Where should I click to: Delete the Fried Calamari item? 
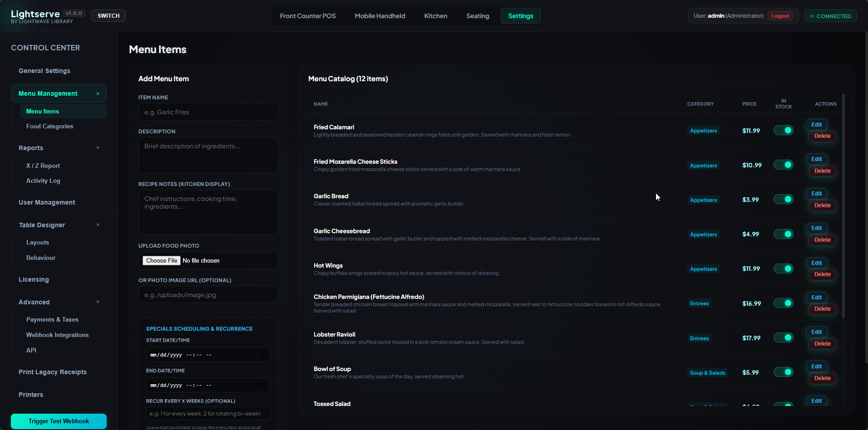click(x=822, y=136)
